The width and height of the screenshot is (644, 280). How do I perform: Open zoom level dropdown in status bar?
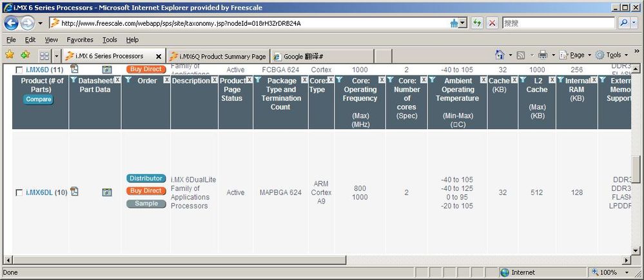coord(627,272)
